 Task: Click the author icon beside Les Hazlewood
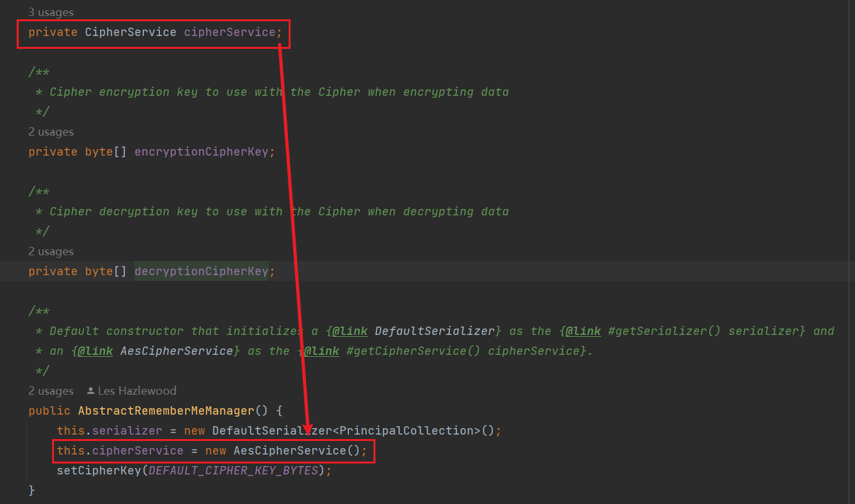point(91,391)
